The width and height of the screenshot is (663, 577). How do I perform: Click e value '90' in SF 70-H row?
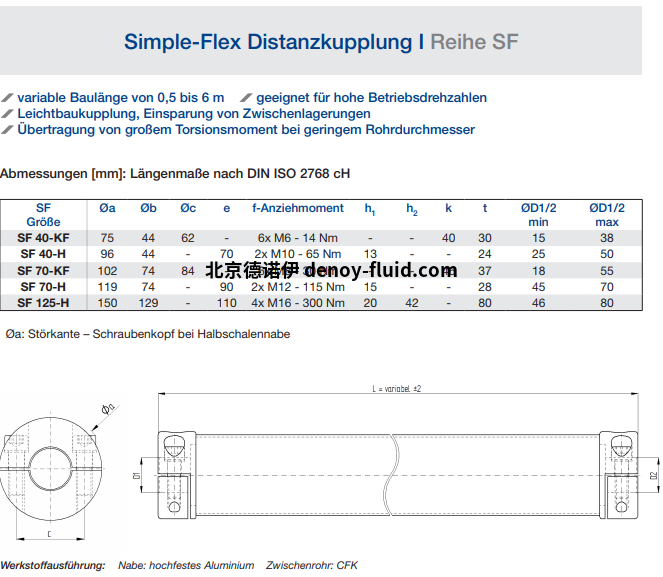point(227,287)
